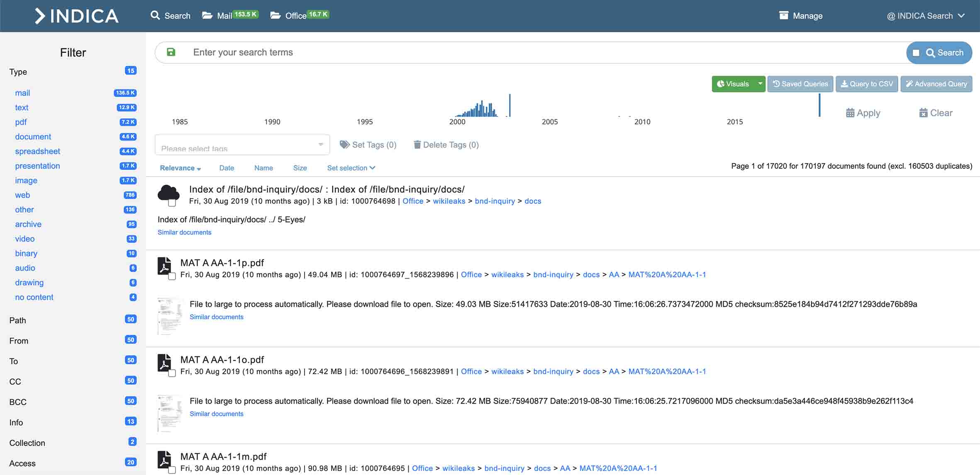
Task: Click the green save query icon
Action: pyautogui.click(x=171, y=52)
